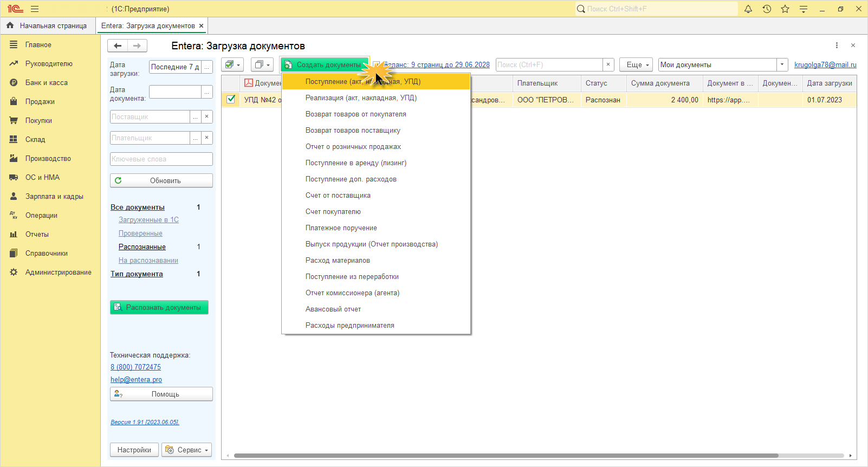This screenshot has height=467, width=868.
Task: Open the Администрирование section
Action: click(58, 273)
